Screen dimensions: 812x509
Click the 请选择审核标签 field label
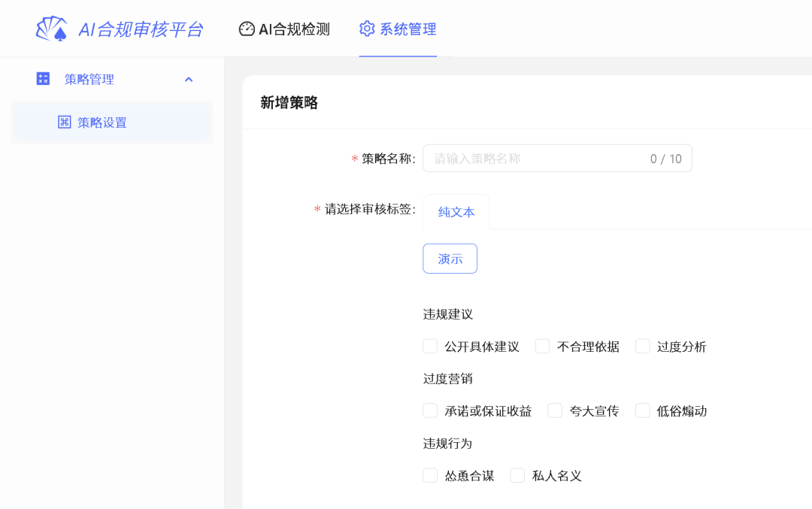(x=370, y=209)
